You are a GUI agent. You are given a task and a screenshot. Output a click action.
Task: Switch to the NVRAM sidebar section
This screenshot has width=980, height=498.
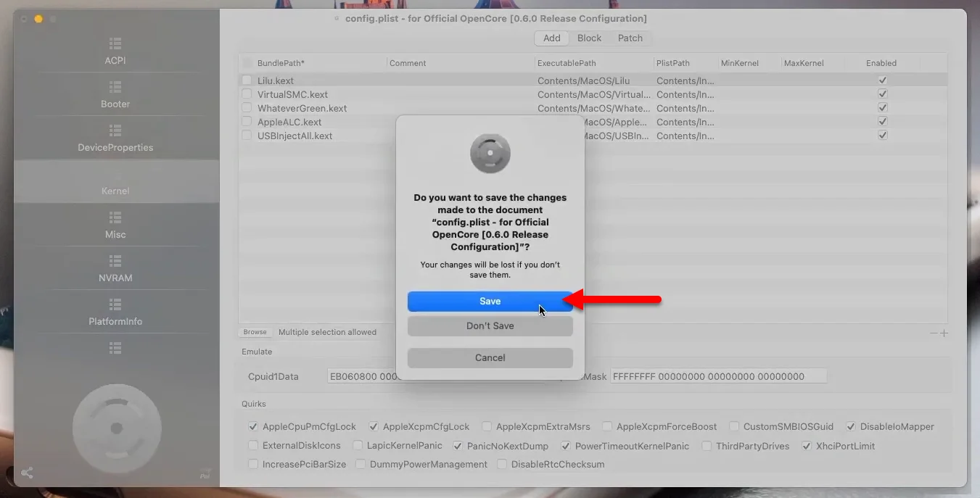(x=115, y=268)
